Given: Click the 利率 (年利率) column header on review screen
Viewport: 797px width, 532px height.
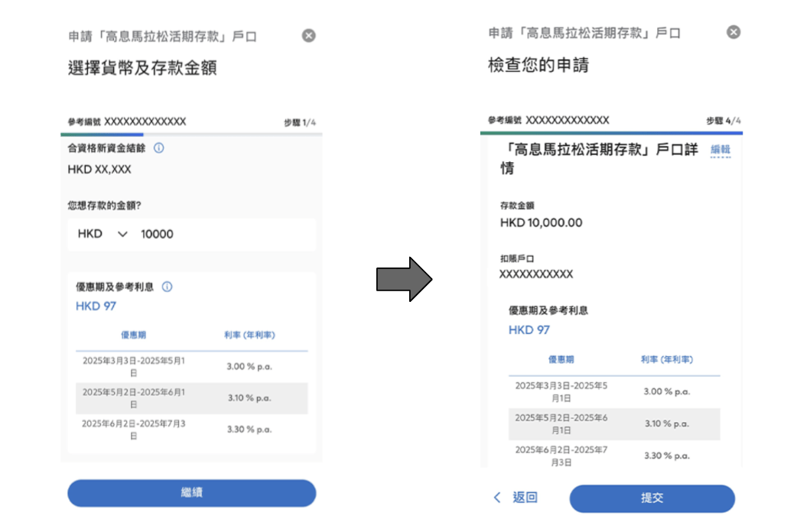Looking at the screenshot, I should pos(666,359).
